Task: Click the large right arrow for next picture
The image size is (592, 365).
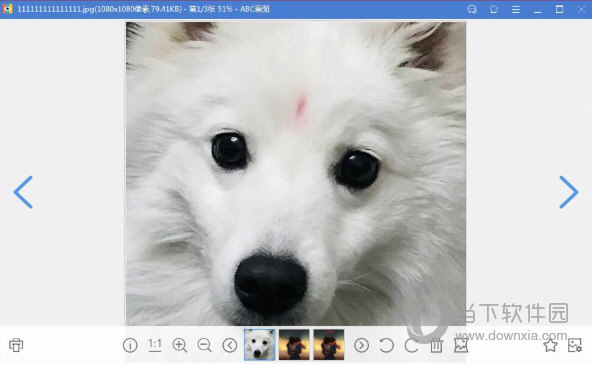Action: pos(568,192)
